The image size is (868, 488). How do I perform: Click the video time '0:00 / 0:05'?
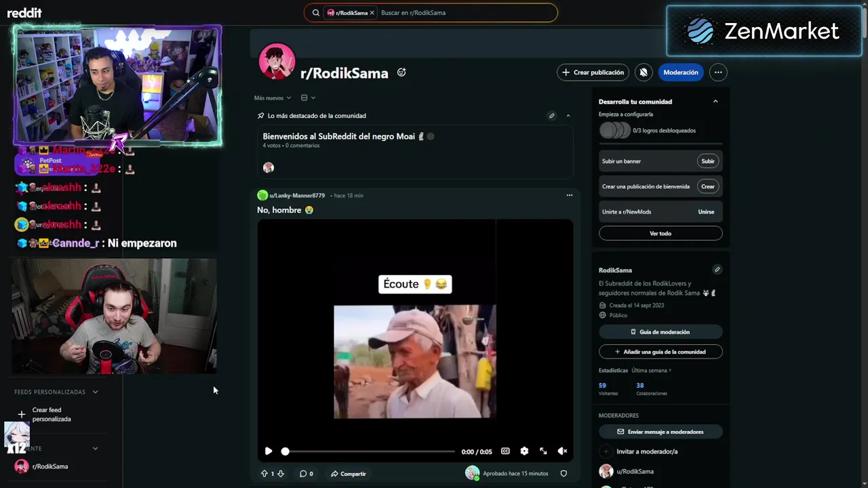point(477,451)
